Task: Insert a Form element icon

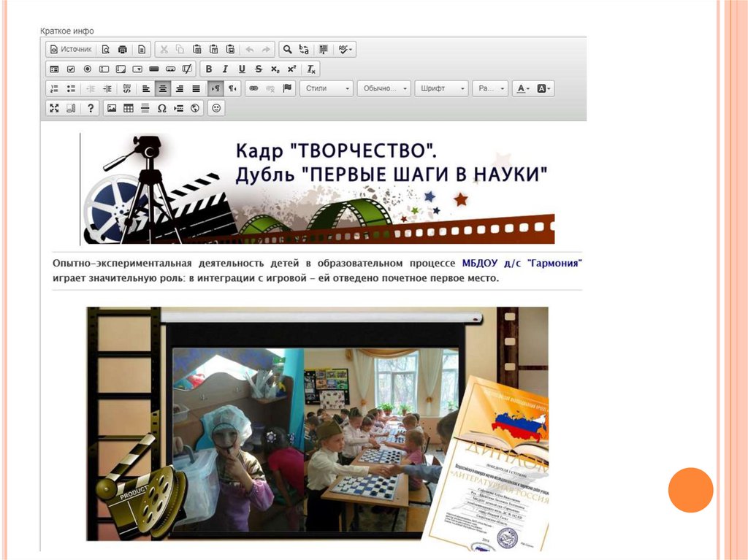Action: tap(54, 69)
